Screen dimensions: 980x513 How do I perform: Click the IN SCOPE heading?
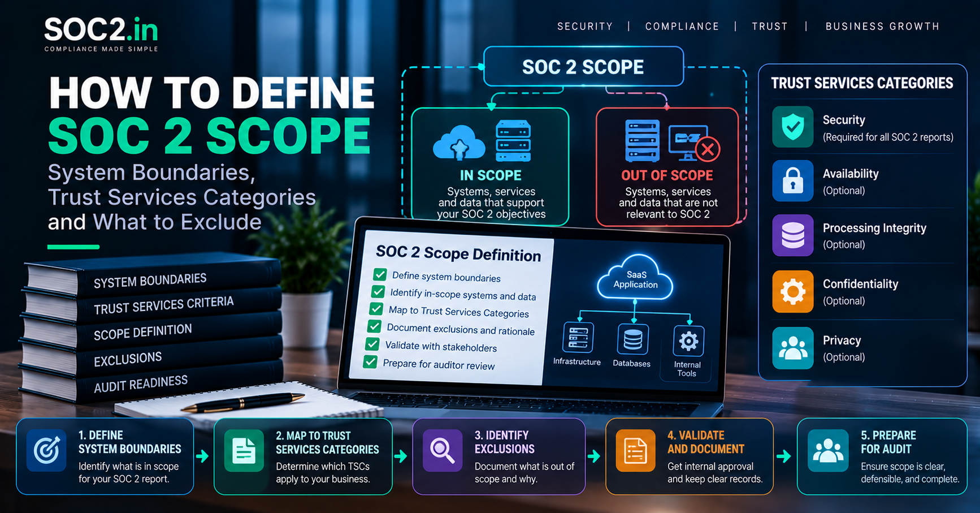tap(491, 175)
